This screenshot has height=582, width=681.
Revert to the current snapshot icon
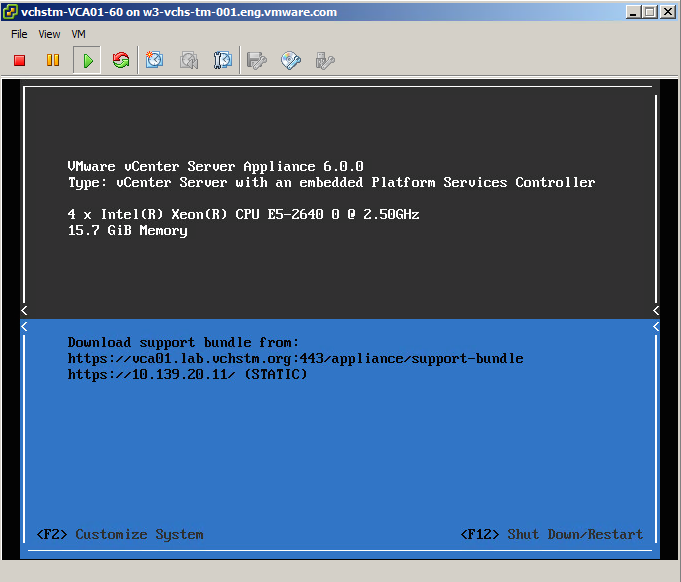pos(189,60)
